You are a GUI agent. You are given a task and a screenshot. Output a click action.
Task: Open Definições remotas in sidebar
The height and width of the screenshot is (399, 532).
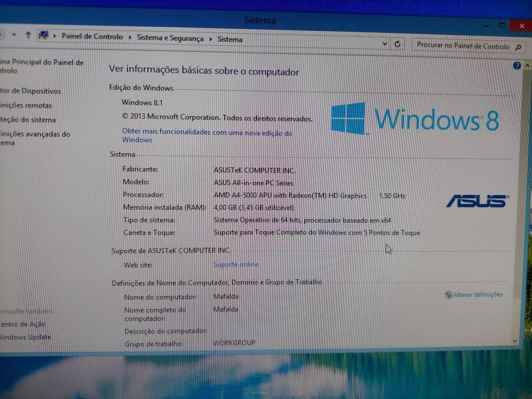click(26, 105)
